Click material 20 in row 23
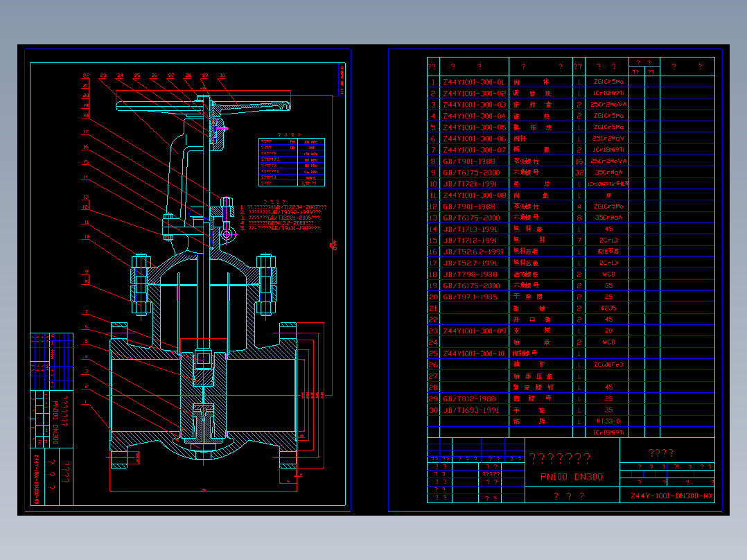Image resolution: width=747 pixels, height=560 pixels. [x=608, y=331]
